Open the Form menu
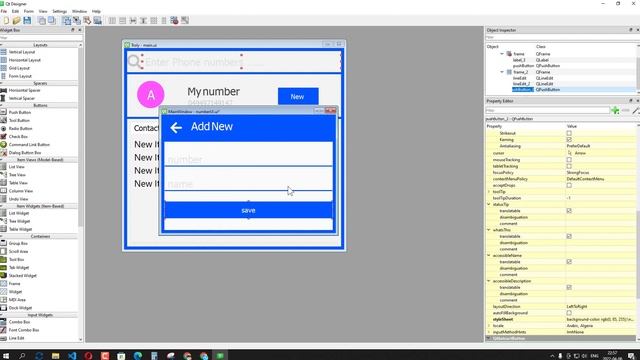The height and width of the screenshot is (360, 640). click(29, 11)
